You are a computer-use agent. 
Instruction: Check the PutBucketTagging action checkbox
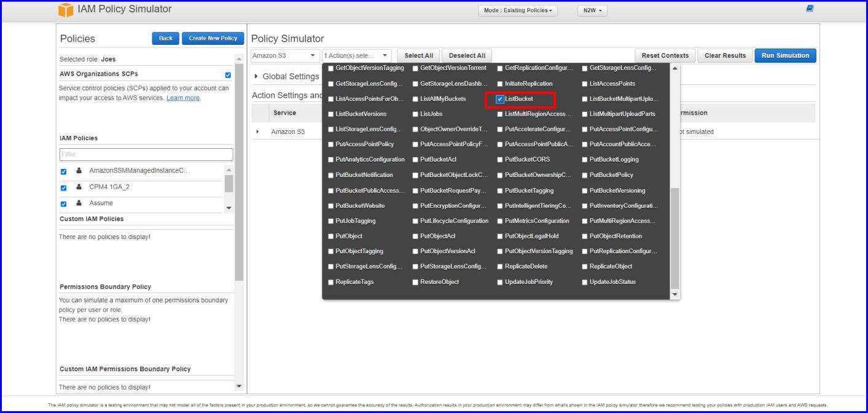click(500, 191)
